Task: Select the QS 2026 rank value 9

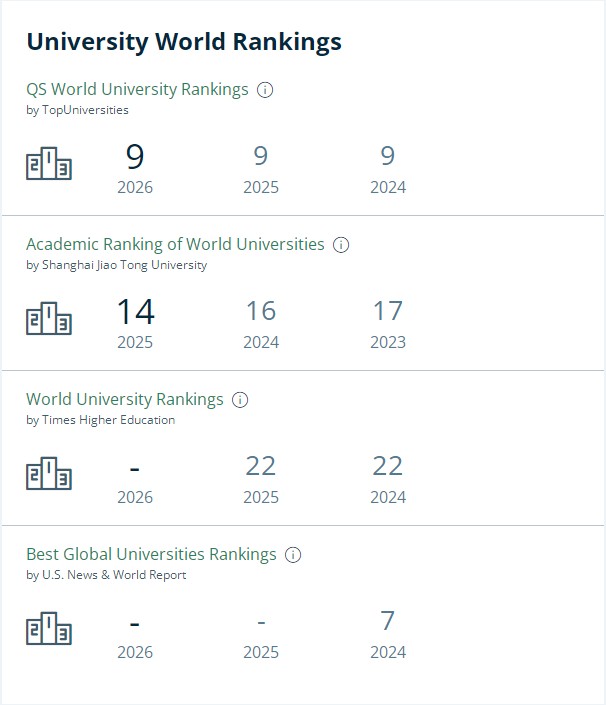Action: [135, 157]
